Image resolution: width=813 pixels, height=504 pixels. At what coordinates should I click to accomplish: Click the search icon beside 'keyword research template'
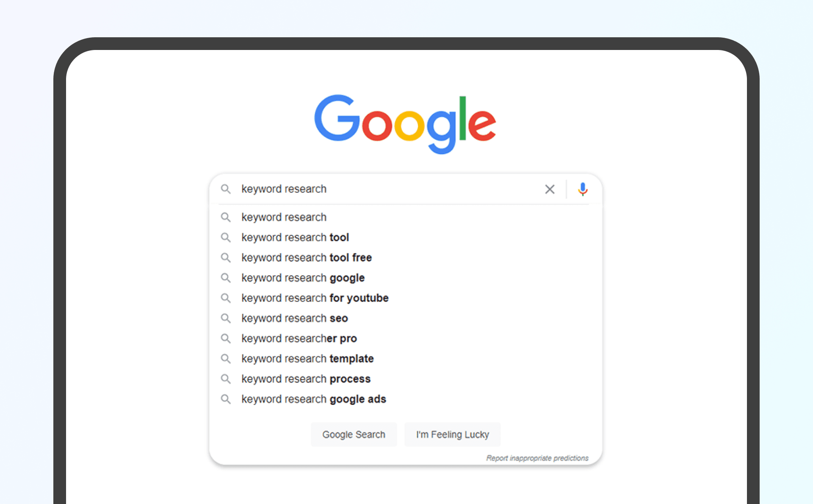pyautogui.click(x=226, y=359)
